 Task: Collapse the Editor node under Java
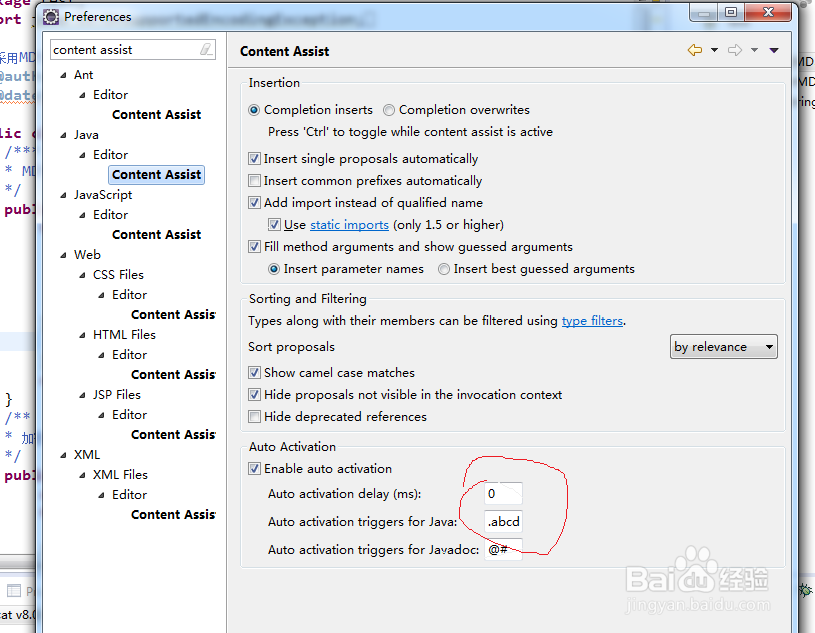coord(82,155)
